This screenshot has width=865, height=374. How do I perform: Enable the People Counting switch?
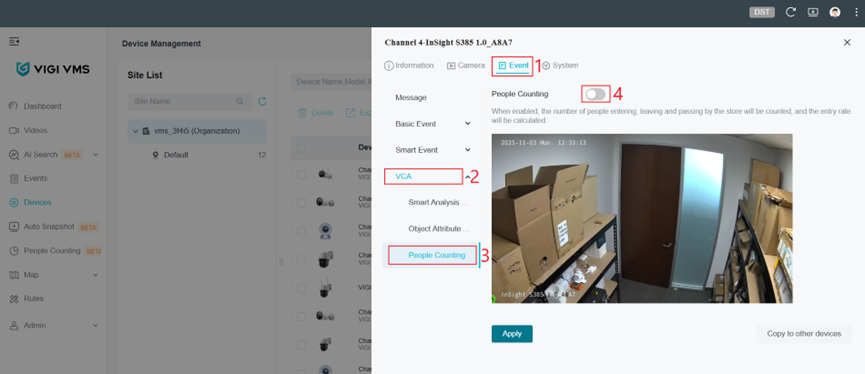(x=596, y=94)
